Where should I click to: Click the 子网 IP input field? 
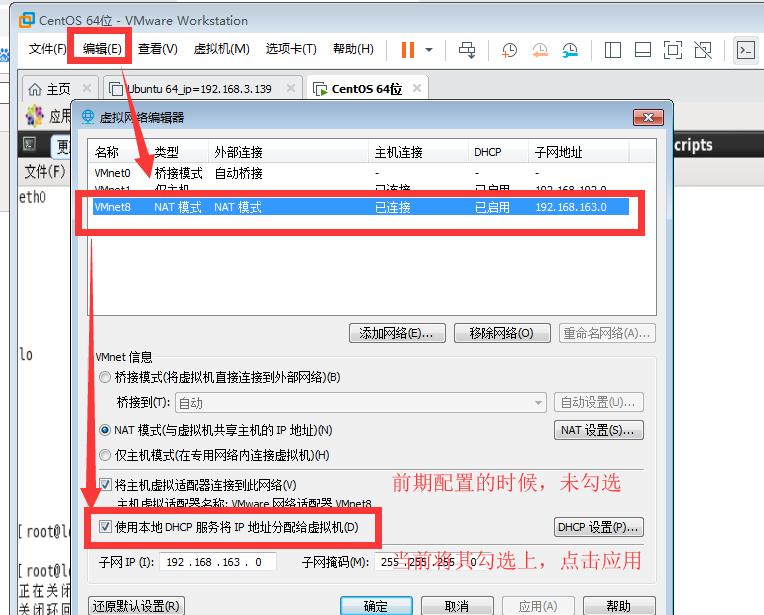pyautogui.click(x=218, y=562)
